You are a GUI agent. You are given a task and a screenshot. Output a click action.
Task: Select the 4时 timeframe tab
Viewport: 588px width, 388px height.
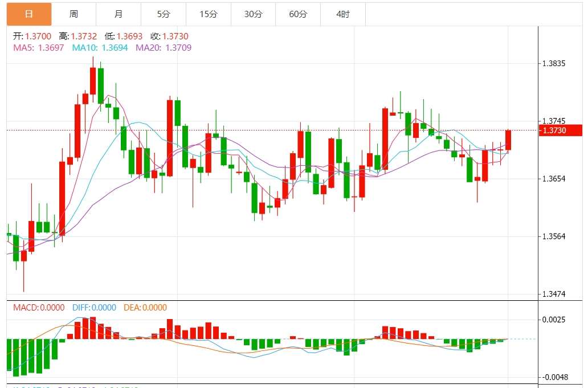point(343,14)
